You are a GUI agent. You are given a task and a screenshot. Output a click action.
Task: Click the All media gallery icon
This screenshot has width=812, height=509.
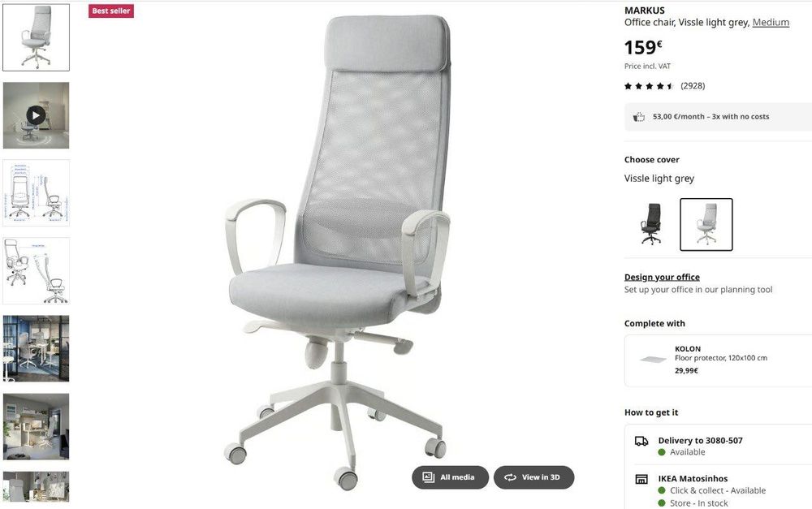coord(428,477)
